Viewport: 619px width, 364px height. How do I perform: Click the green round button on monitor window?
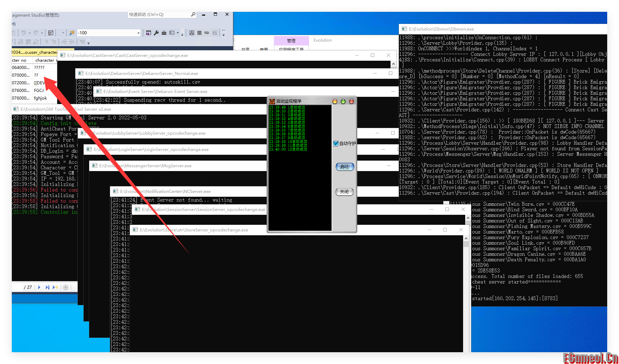343,101
